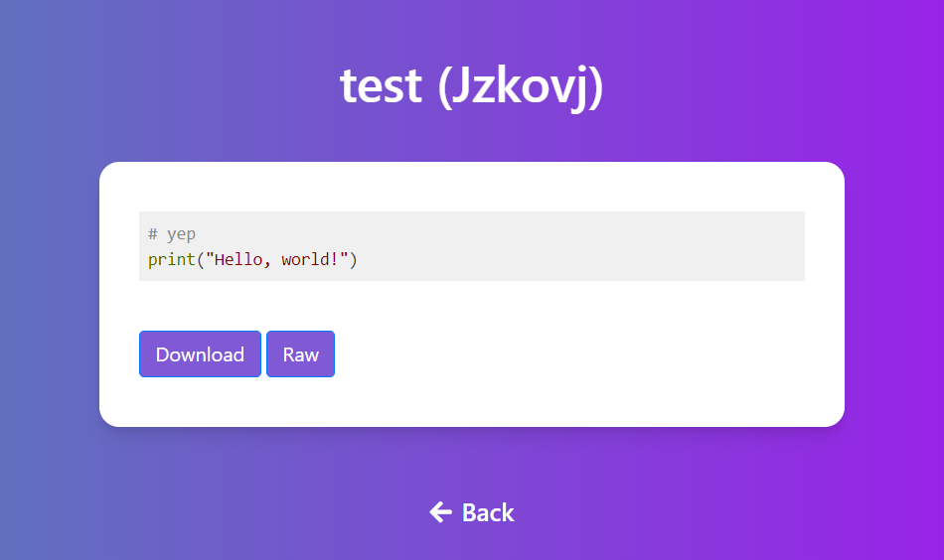Click the white card area above the code block

(472, 187)
